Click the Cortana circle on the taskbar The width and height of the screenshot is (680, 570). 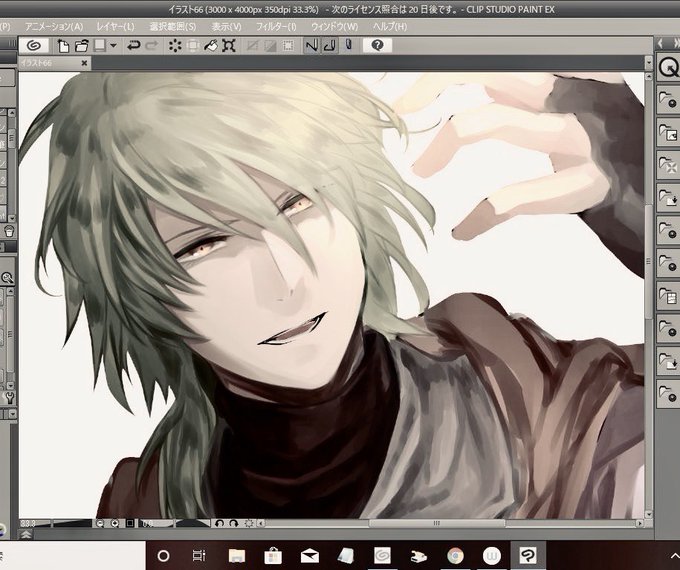(x=163, y=556)
